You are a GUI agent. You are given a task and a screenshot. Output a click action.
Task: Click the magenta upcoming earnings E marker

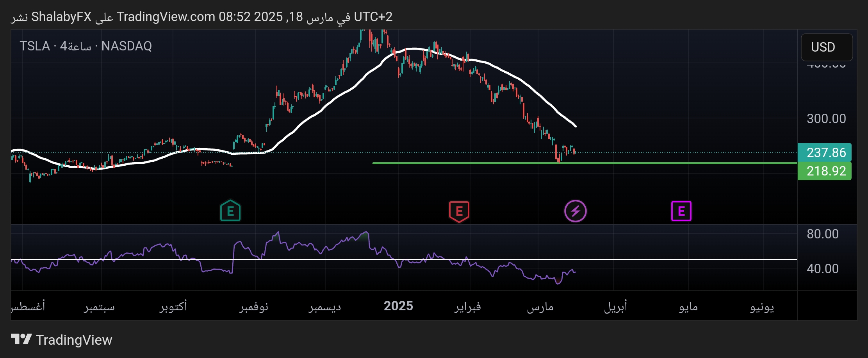681,211
